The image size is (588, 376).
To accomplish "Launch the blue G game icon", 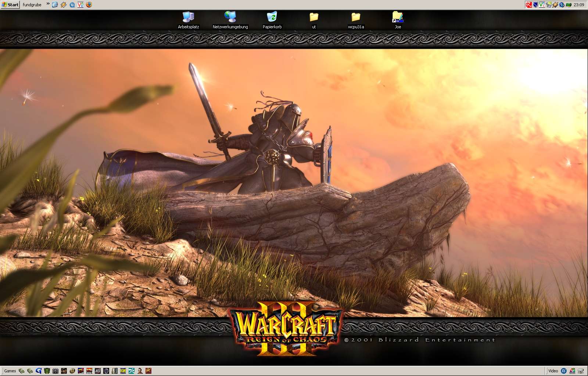I will coord(39,371).
